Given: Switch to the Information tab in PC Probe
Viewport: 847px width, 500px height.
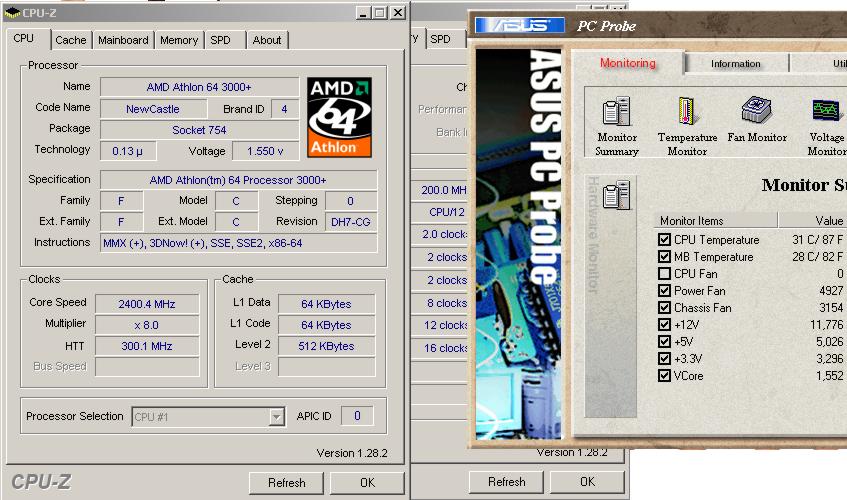Looking at the screenshot, I should (x=736, y=64).
